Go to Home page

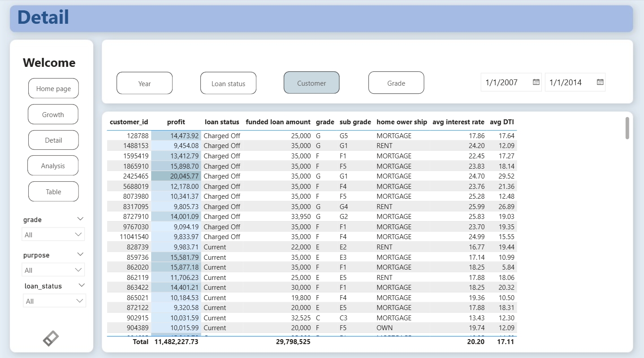[x=53, y=88]
